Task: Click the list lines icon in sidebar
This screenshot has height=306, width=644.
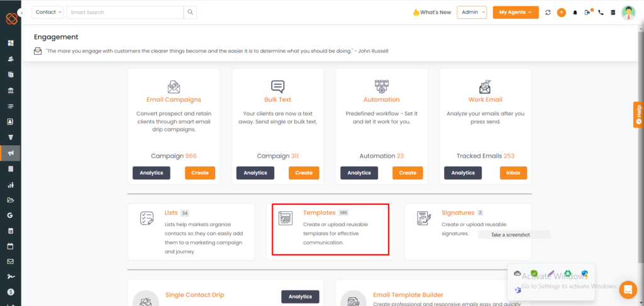Action: pyautogui.click(x=11, y=106)
